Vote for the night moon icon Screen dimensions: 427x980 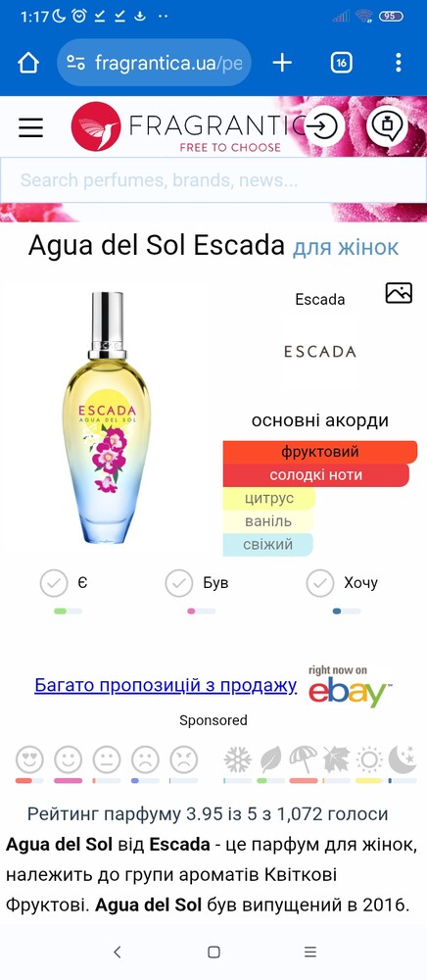tap(403, 760)
